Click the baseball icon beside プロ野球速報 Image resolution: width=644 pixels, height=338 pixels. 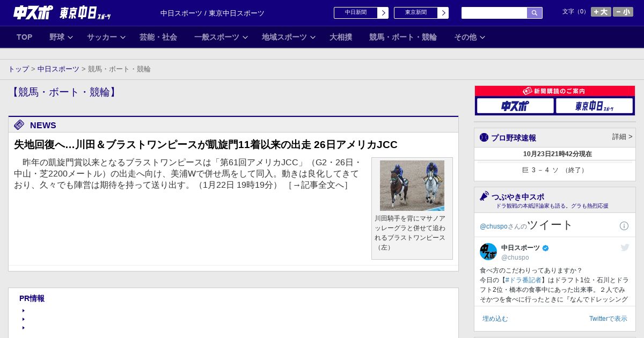[484, 137]
